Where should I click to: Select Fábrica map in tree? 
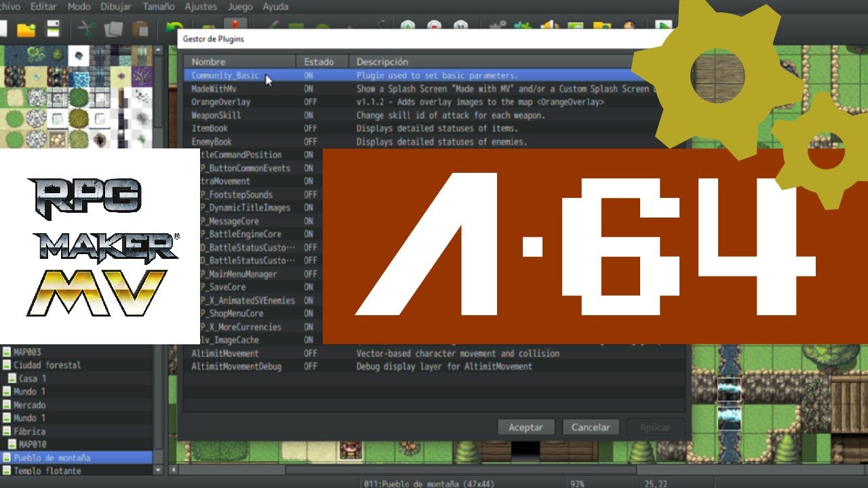pos(30,431)
